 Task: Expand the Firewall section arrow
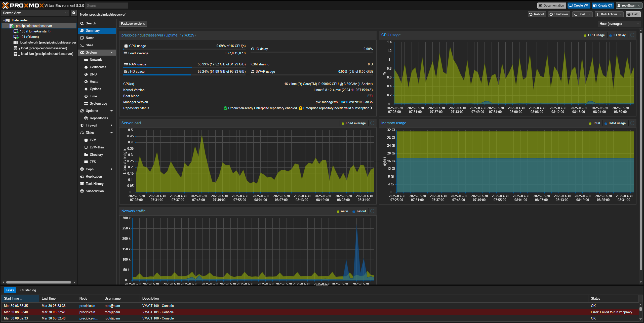[111, 126]
